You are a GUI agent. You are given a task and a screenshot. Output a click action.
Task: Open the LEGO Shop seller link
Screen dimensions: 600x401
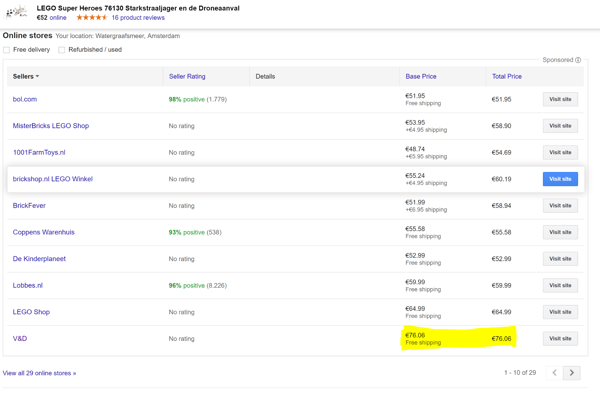31,312
